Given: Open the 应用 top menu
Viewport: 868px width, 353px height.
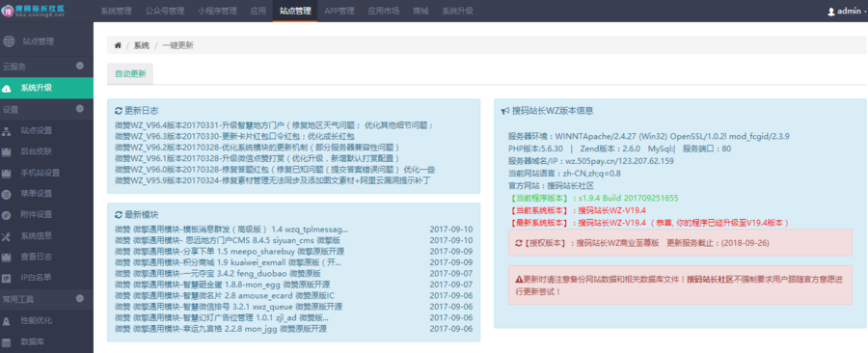Looking at the screenshot, I should pyautogui.click(x=258, y=11).
